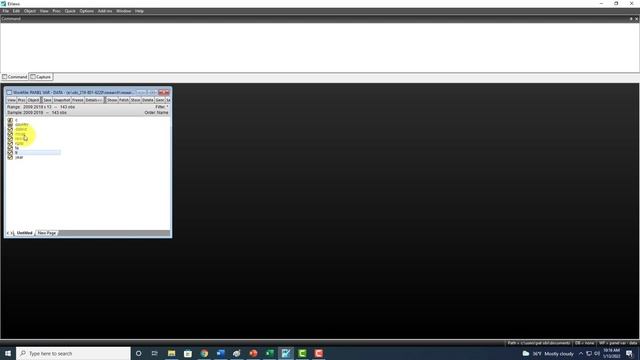Viewport: 640px width, 360px height.
Task: Open Task View on the taskbar
Action: coord(155,353)
